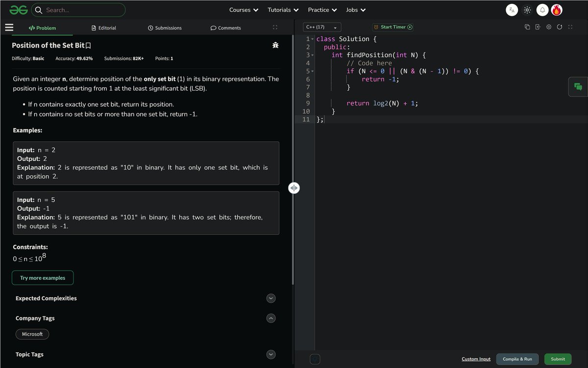Expand the Topic Tags section
This screenshot has width=588, height=368.
[x=271, y=354]
